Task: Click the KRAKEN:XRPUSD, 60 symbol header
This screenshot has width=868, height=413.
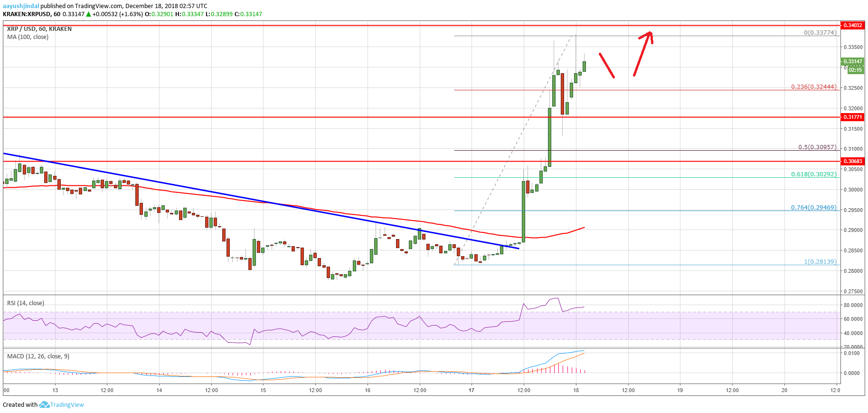Action: click(31, 14)
